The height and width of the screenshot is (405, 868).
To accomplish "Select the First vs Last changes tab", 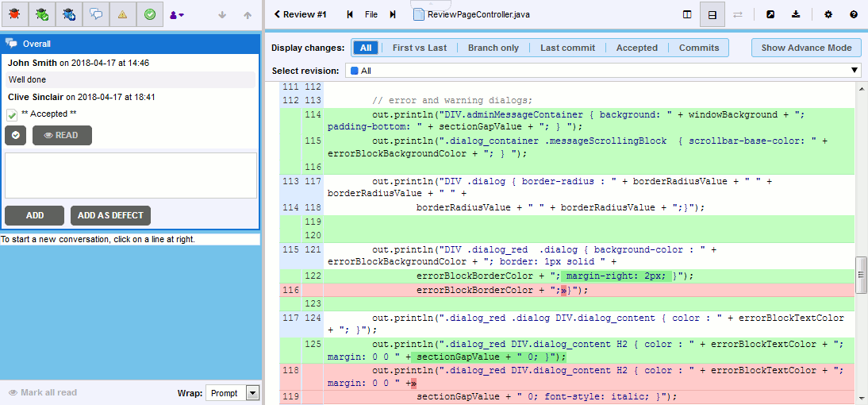I will 419,48.
